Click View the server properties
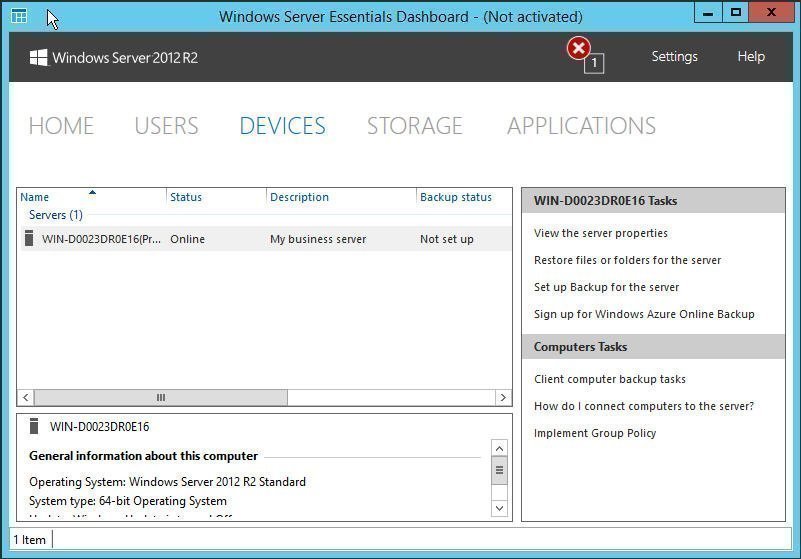This screenshot has height=559, width=801. pos(601,233)
